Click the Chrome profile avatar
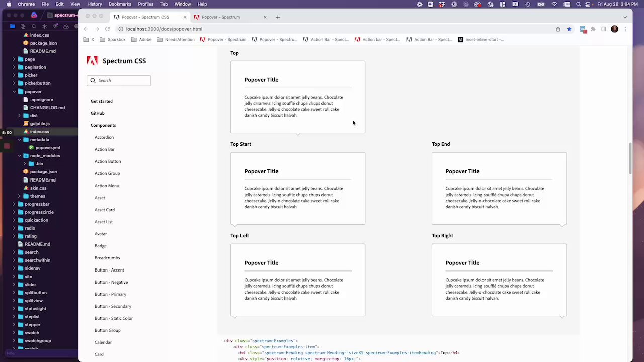Image resolution: width=644 pixels, height=362 pixels. pyautogui.click(x=614, y=29)
